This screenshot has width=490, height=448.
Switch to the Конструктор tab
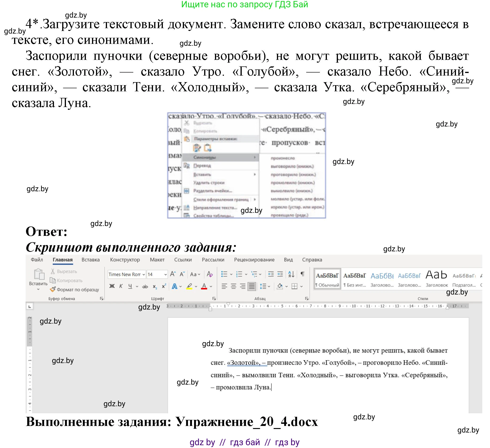125,260
